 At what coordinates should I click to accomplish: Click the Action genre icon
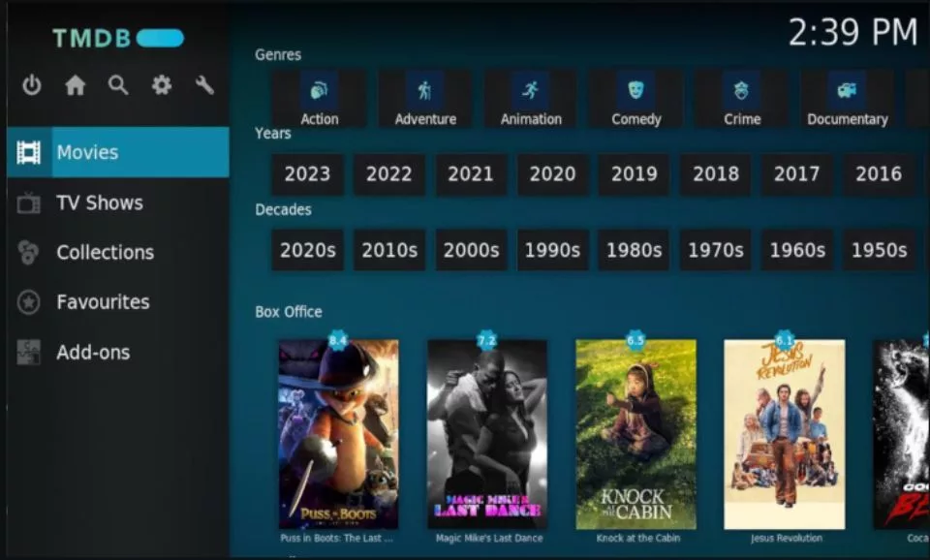click(319, 90)
